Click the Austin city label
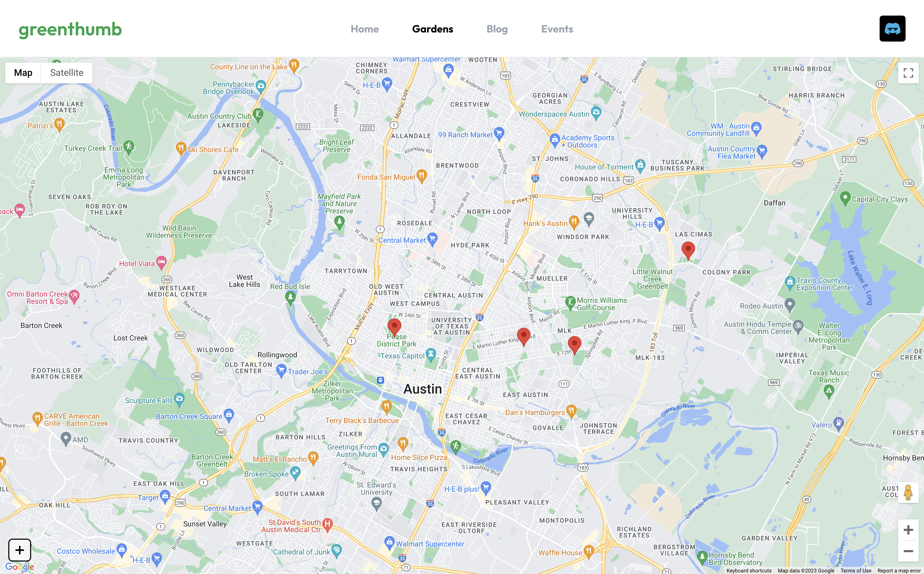924x574 pixels. coord(423,389)
